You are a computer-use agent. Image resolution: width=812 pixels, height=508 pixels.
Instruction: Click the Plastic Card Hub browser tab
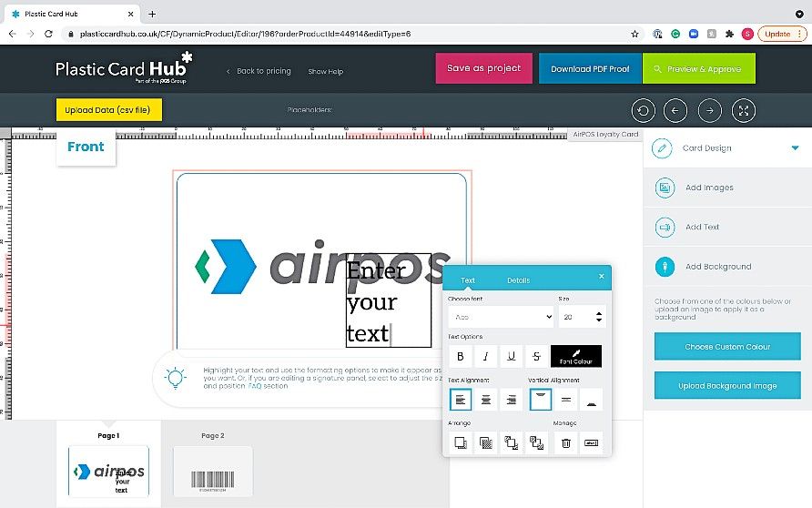[x=73, y=14]
